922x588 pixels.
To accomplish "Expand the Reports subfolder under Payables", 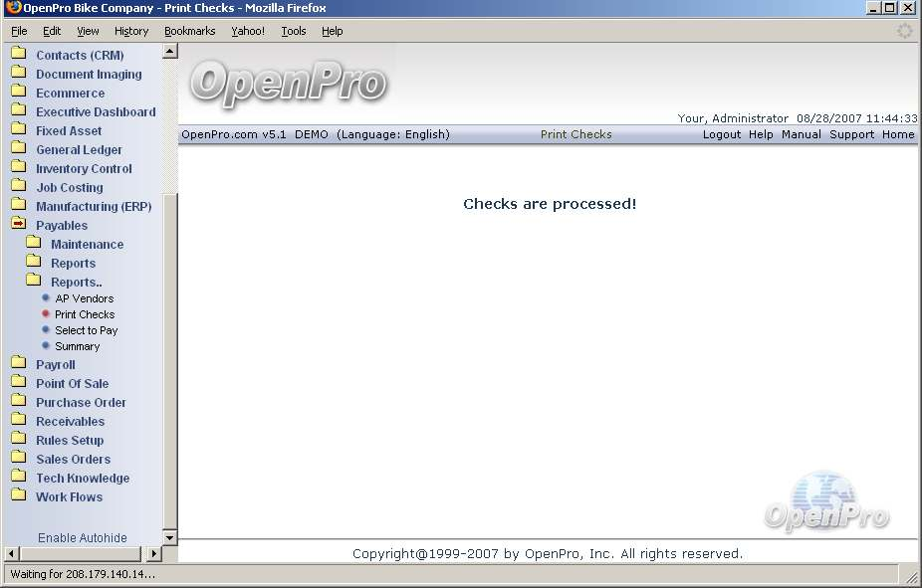I will [73, 264].
